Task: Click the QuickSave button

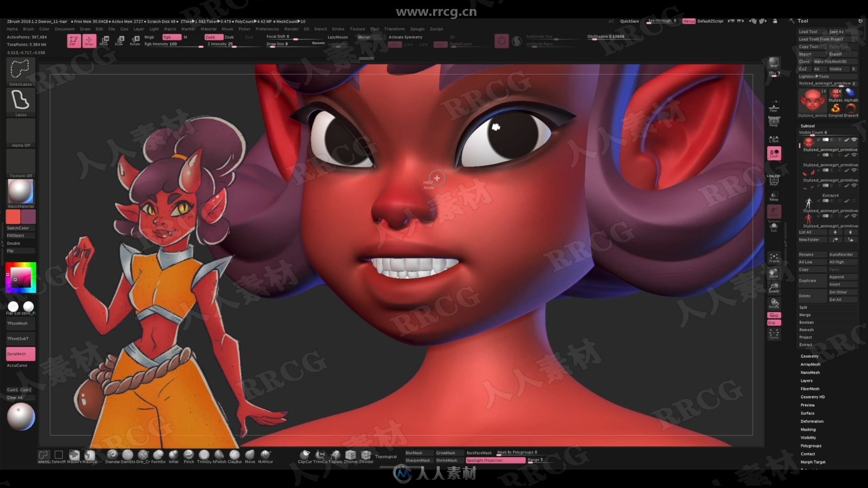Action: click(x=629, y=21)
